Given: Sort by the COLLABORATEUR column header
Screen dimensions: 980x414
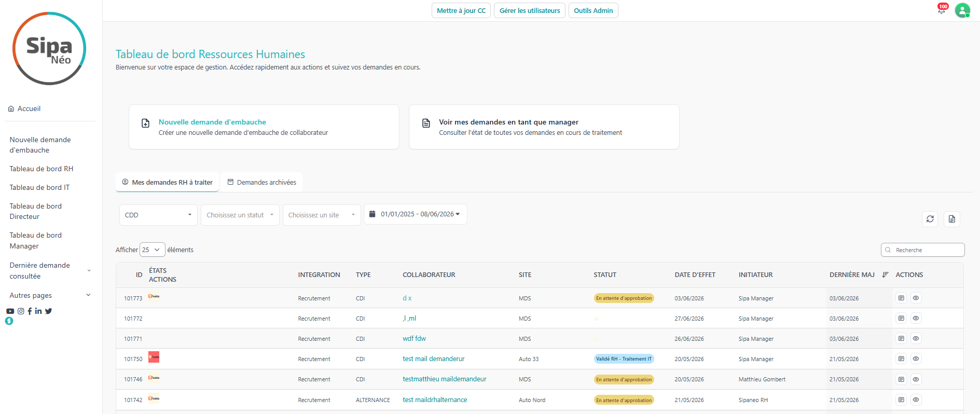Looking at the screenshot, I should tap(429, 275).
